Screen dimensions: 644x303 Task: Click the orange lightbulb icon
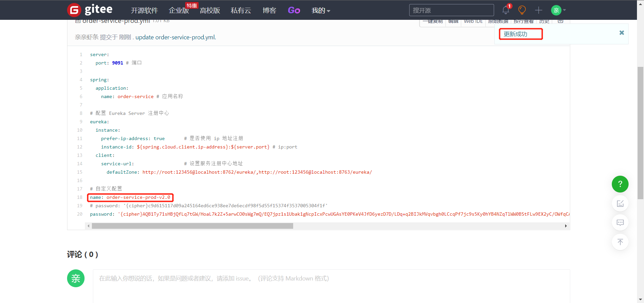pos(522,10)
